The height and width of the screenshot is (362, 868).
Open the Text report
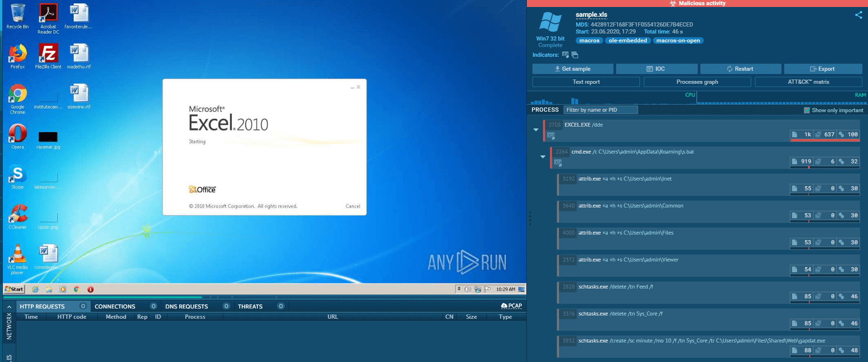point(586,82)
